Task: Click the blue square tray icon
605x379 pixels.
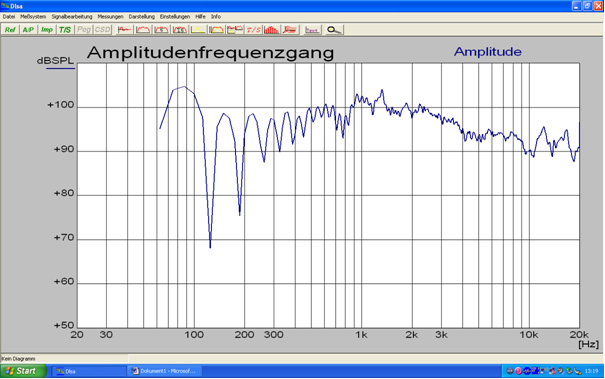Action: pos(536,371)
